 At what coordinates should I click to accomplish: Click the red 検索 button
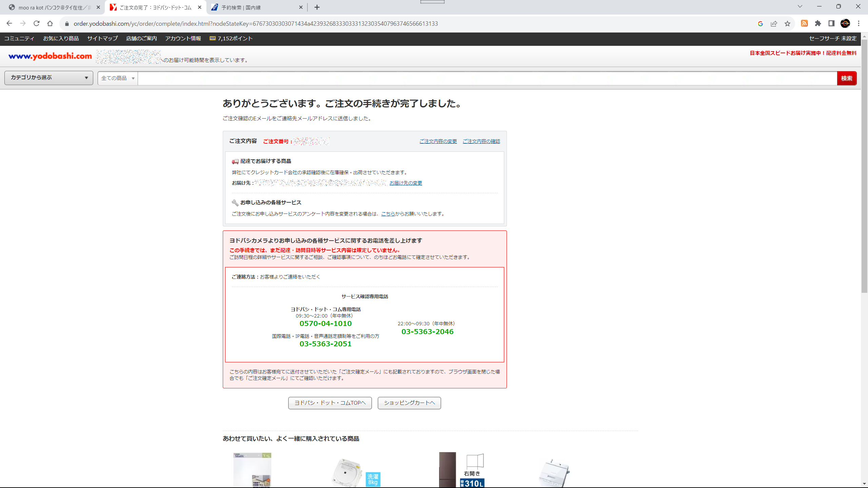pos(847,78)
